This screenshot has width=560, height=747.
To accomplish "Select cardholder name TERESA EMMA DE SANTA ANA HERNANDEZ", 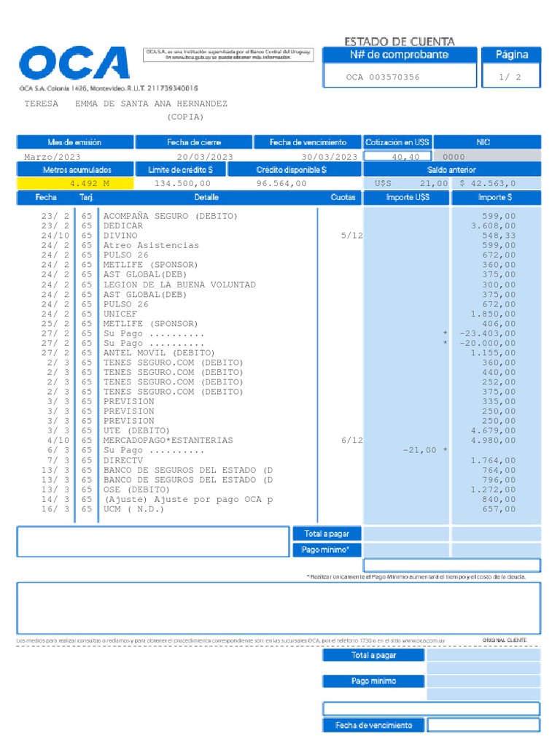I will [x=125, y=104].
